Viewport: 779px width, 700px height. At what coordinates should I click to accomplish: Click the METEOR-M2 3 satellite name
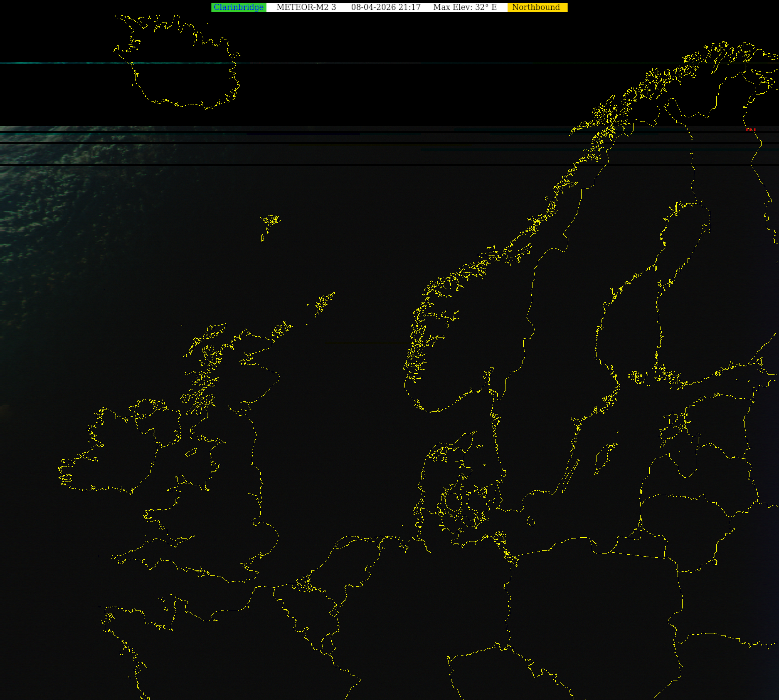pos(306,7)
